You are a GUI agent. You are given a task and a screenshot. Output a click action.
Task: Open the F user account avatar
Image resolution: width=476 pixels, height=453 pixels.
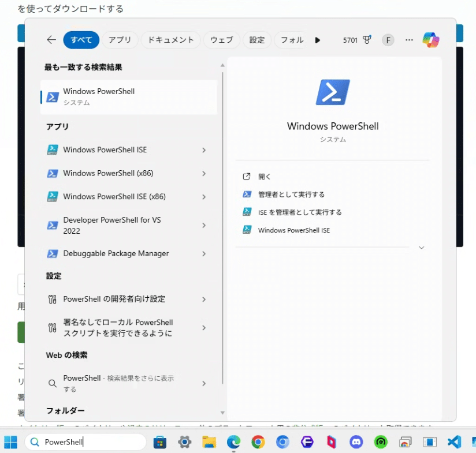click(x=388, y=40)
